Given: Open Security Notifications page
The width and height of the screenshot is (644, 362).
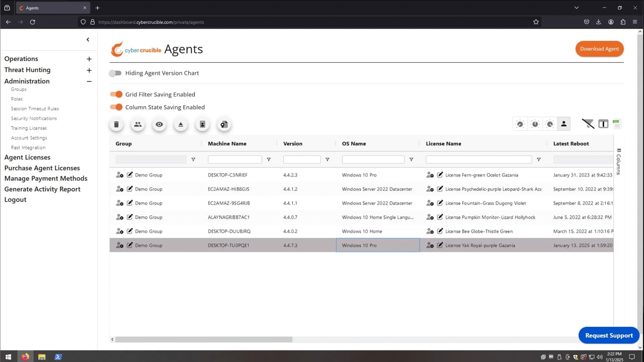Looking at the screenshot, I should tap(34, 118).
